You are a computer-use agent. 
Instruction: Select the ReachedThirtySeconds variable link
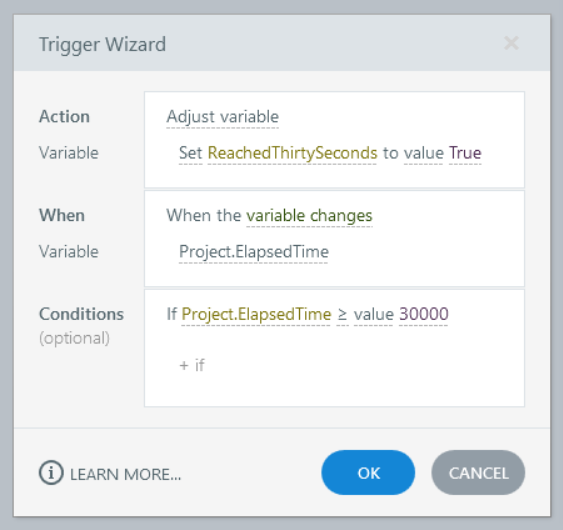292,153
